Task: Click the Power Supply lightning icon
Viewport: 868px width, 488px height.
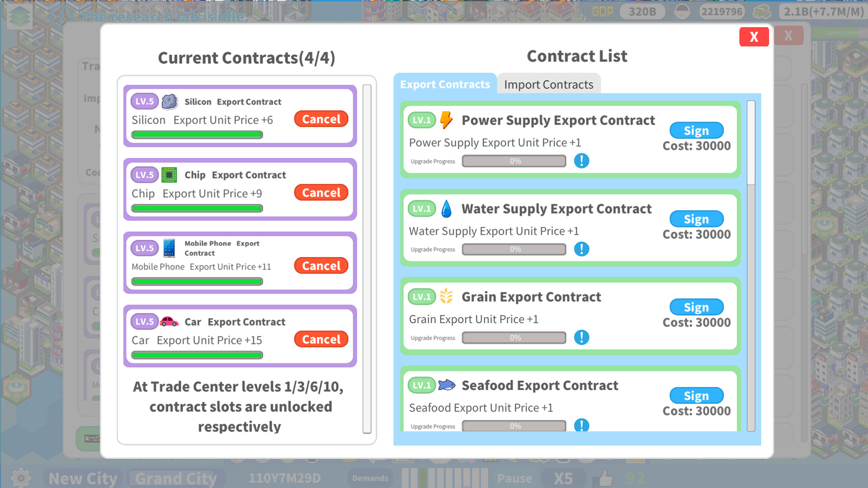Action: [x=446, y=120]
